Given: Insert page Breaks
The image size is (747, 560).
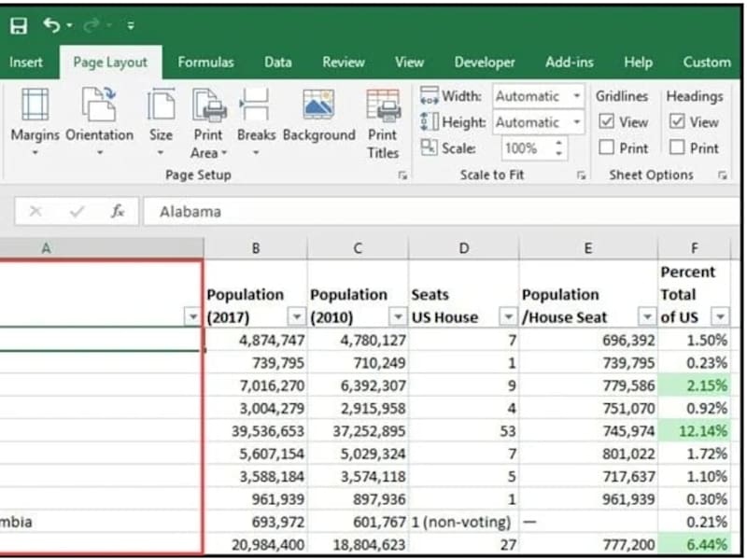Looking at the screenshot, I should [256, 122].
